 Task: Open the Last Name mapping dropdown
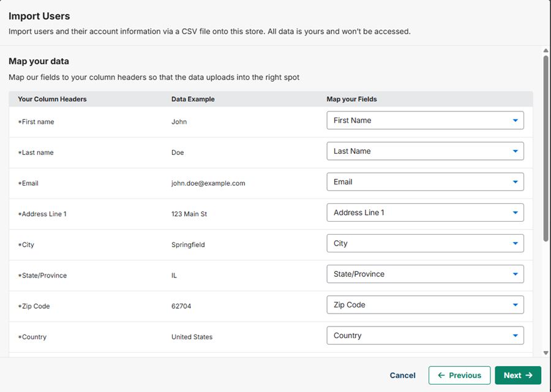click(425, 151)
